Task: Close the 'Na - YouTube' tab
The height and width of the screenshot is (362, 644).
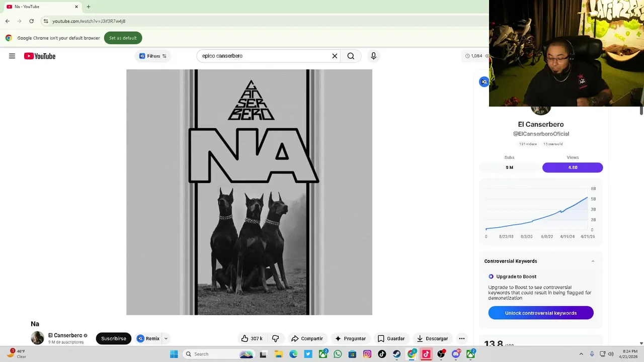Action: pos(76,7)
